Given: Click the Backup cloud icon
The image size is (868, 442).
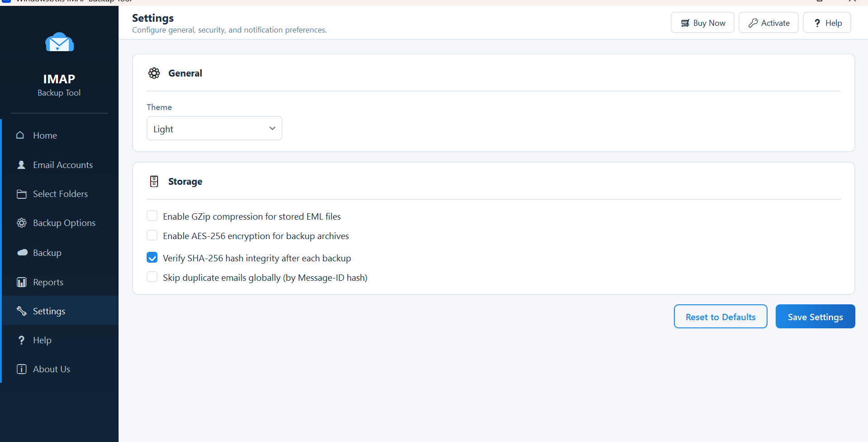Looking at the screenshot, I should click(x=22, y=253).
